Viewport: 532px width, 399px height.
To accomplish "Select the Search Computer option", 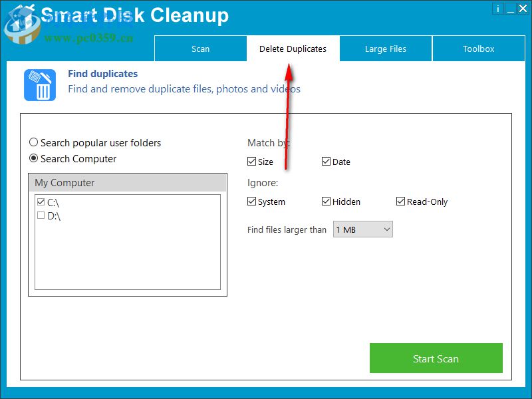I will point(33,159).
